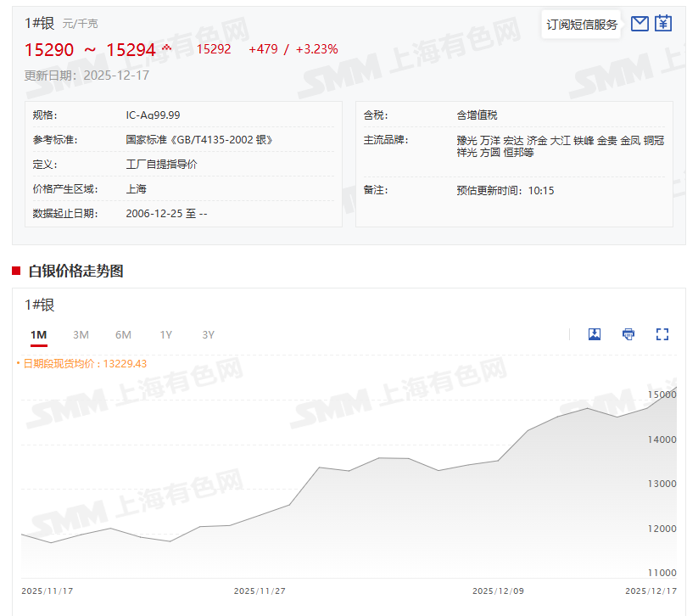Click the chart line endpoint at 2025/12/17
Viewport: 687px width, 616px height.
click(675, 389)
